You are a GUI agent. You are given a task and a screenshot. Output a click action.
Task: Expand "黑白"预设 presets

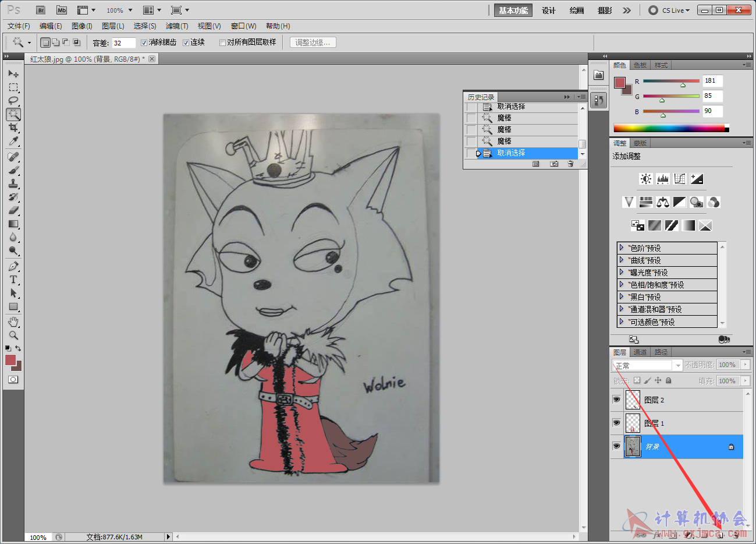(x=622, y=296)
